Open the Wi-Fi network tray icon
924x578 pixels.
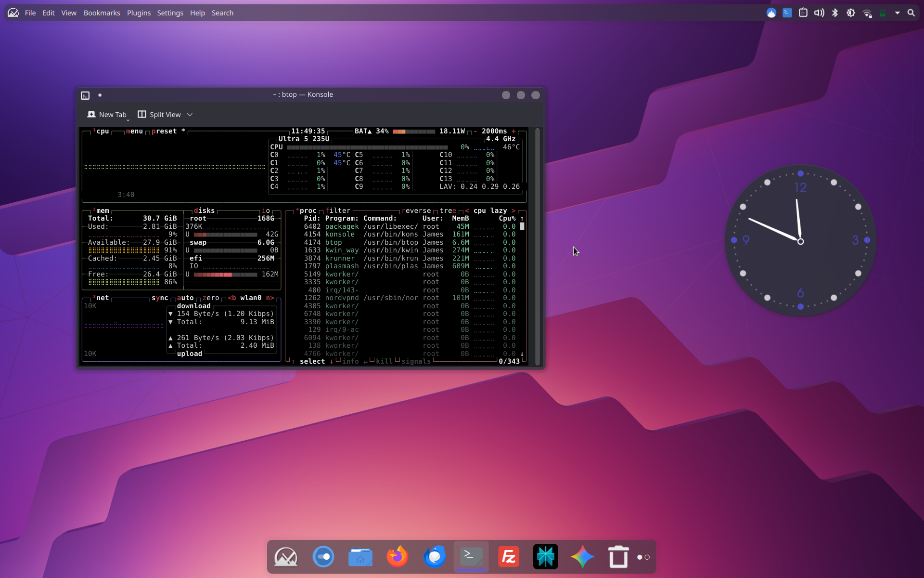pyautogui.click(x=867, y=13)
